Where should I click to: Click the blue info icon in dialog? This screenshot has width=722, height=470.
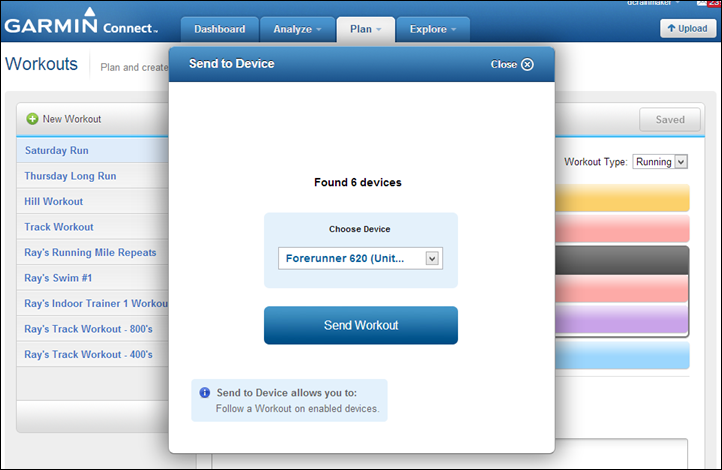click(204, 393)
